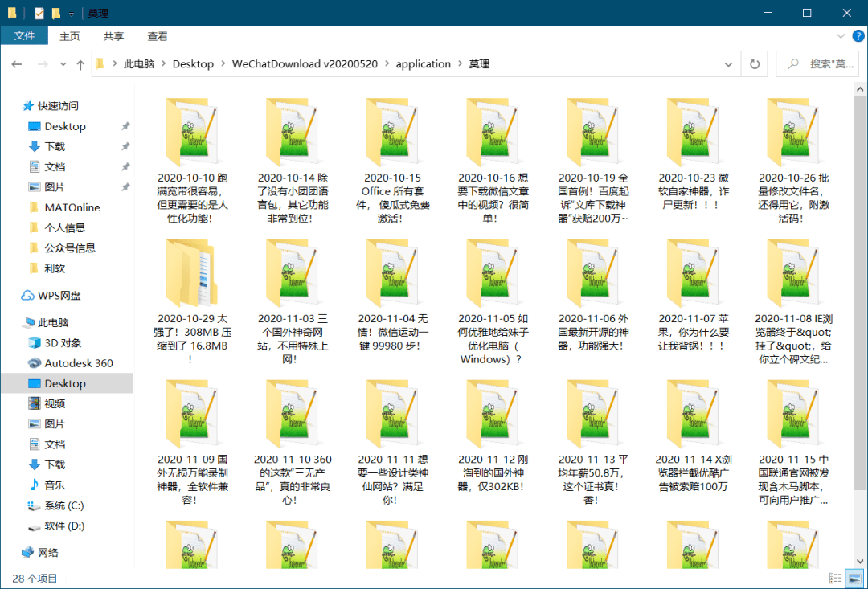The height and width of the screenshot is (589, 868).
Task: Open the 文件 ribbon tab
Action: tap(24, 36)
